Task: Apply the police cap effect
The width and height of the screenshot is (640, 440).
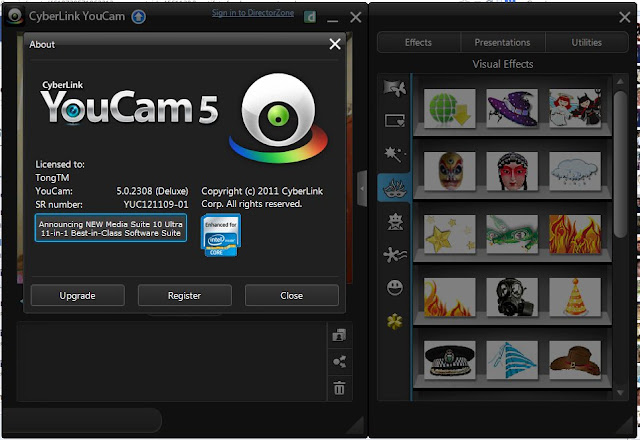Action: pos(450,360)
